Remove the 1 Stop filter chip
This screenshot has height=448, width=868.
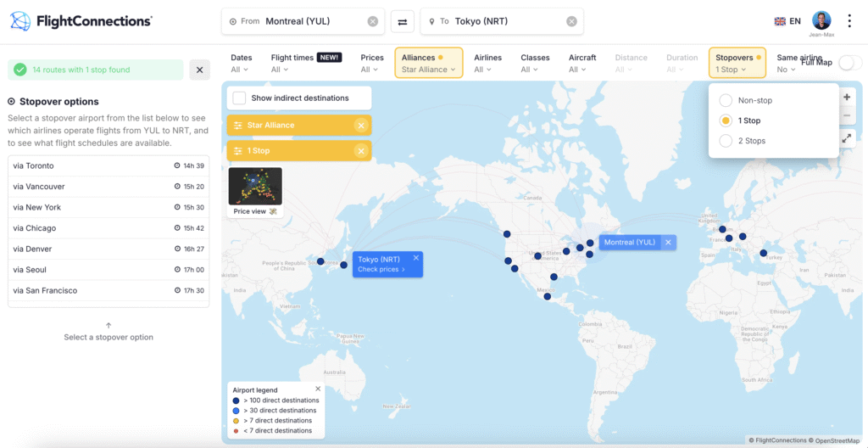coord(360,151)
